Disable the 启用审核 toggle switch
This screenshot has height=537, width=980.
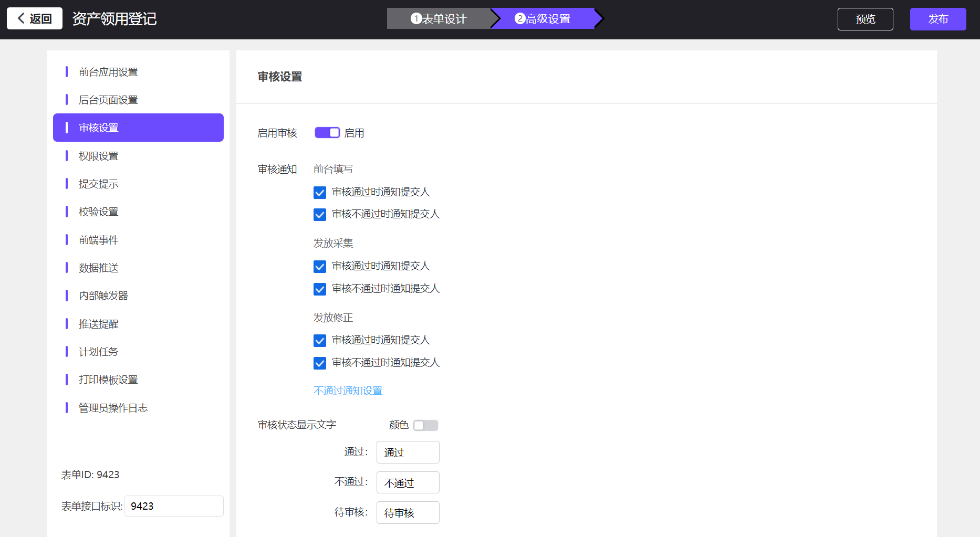pos(327,133)
